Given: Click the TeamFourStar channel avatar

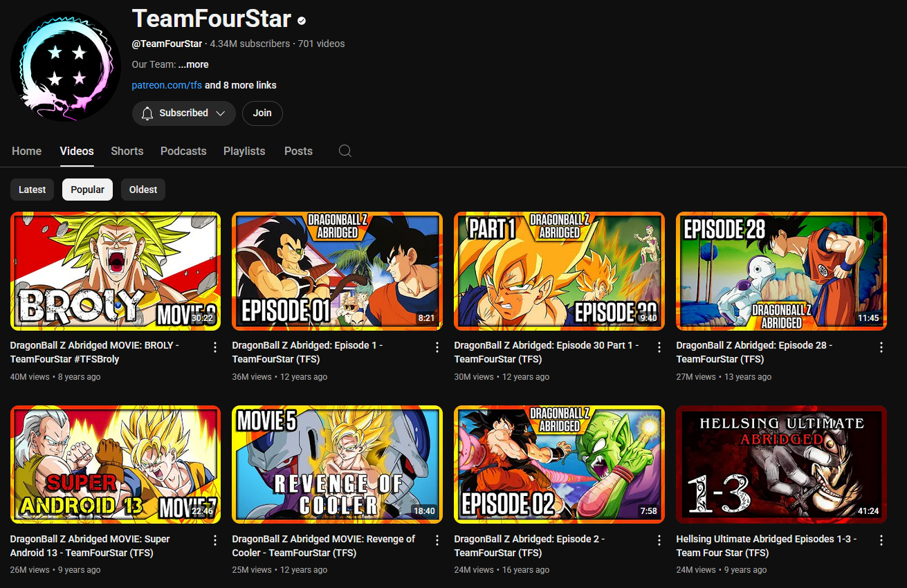Looking at the screenshot, I should click(x=66, y=67).
